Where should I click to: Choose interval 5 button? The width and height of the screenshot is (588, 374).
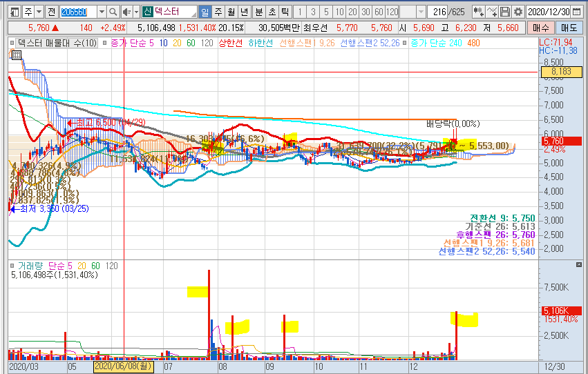coord(326,12)
